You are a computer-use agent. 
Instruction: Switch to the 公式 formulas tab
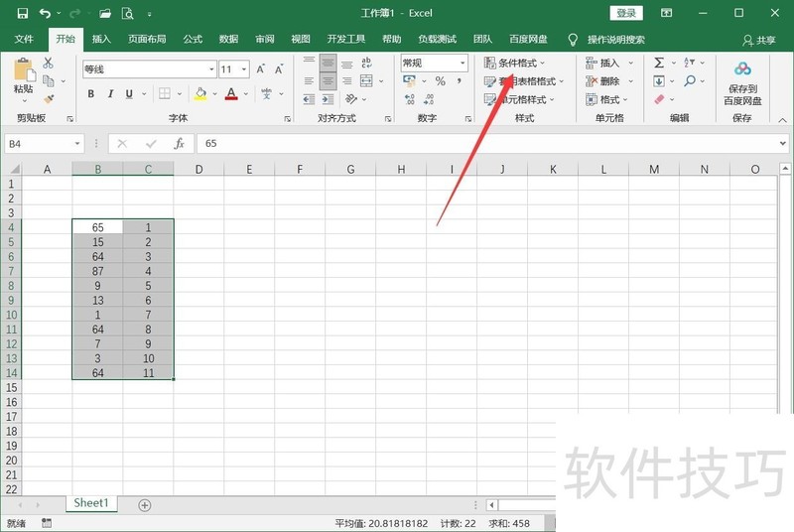[193, 39]
